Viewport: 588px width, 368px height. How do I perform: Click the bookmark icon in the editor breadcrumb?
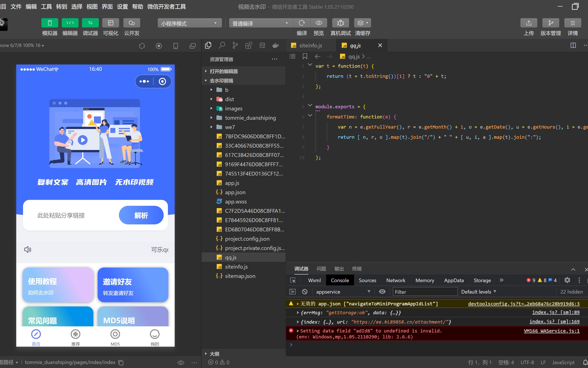[x=305, y=56]
